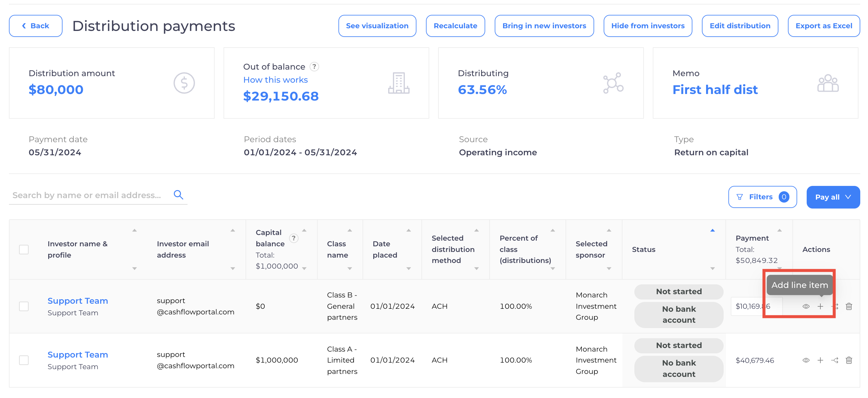This screenshot has height=398, width=868.
Task: Check the checkbox for the Class A row
Action: click(24, 360)
